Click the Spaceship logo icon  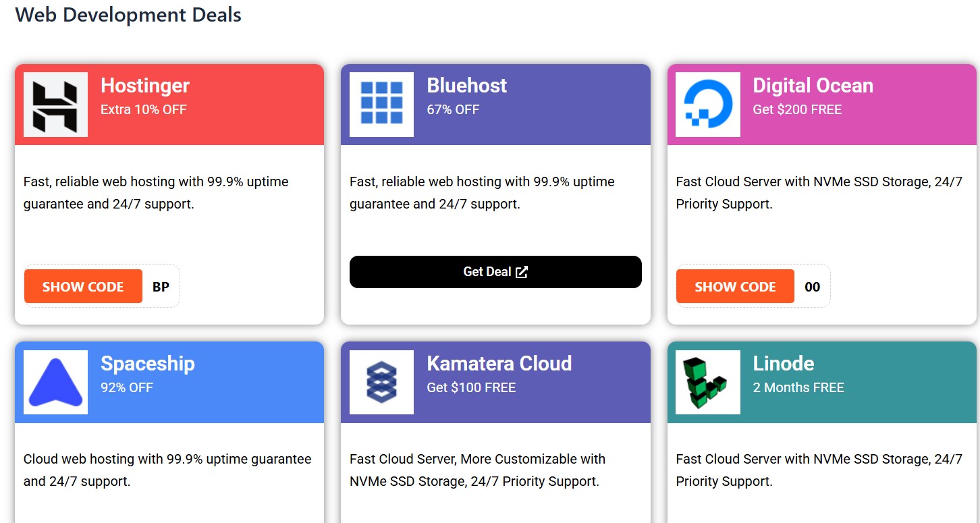pyautogui.click(x=55, y=382)
